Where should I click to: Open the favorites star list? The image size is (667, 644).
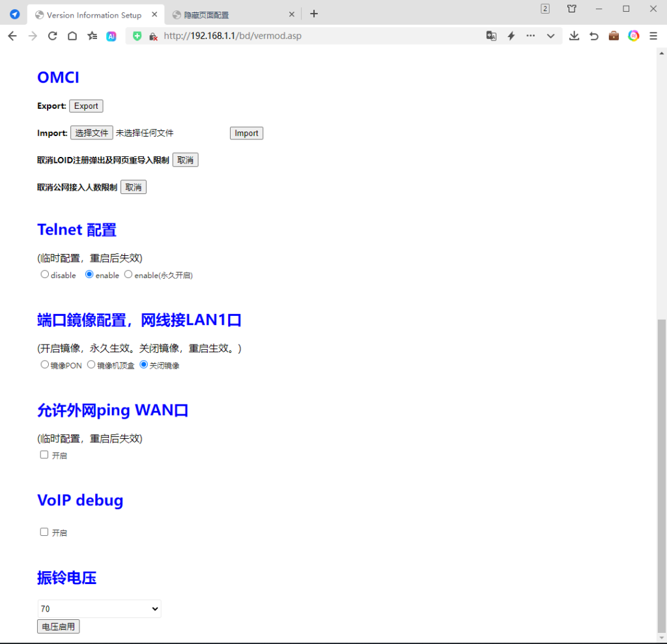tap(92, 36)
